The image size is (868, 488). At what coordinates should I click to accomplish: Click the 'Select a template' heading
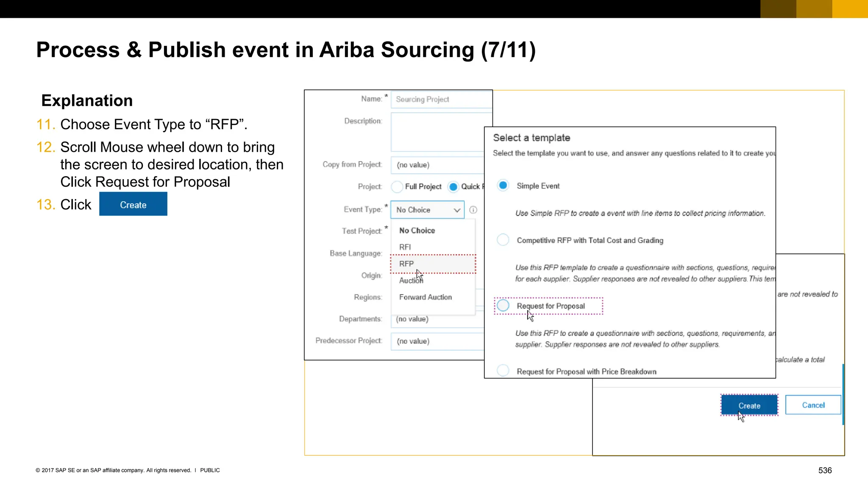tap(531, 138)
